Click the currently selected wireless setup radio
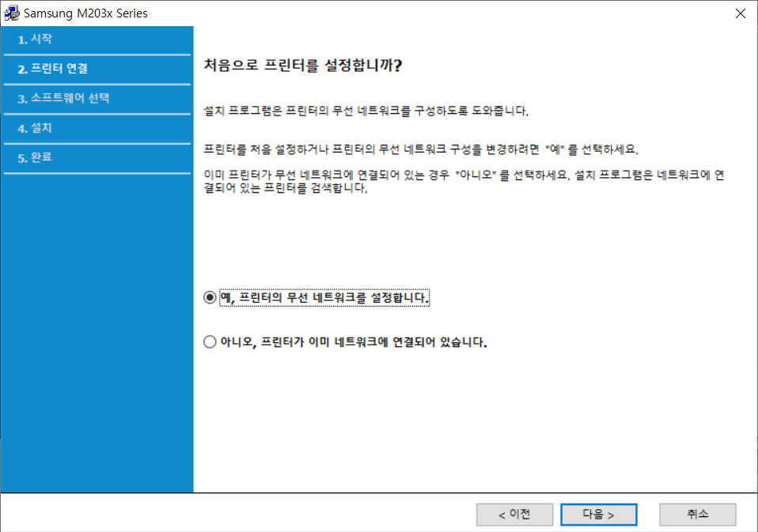The width and height of the screenshot is (758, 532). pos(209,297)
